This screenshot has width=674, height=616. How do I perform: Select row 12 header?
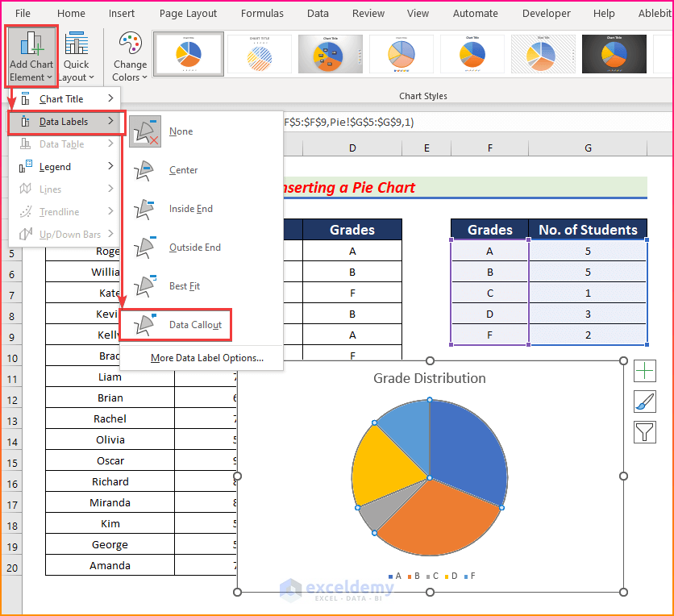(12, 400)
